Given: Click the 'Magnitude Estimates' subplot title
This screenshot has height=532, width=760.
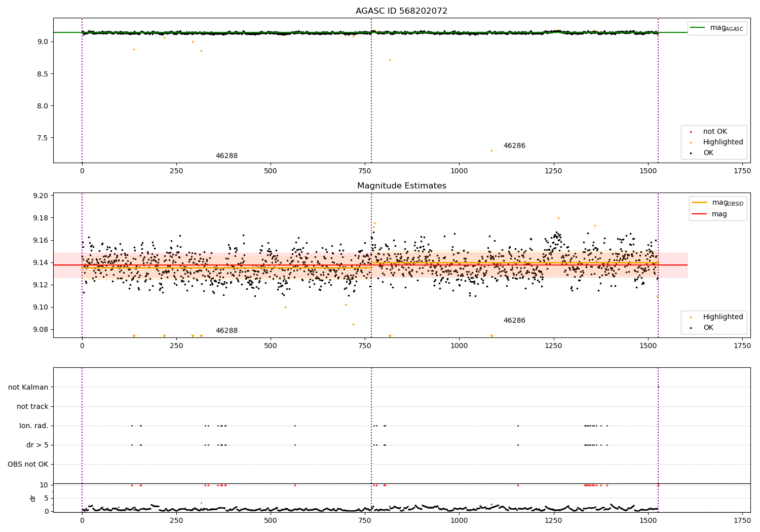Looking at the screenshot, I should pyautogui.click(x=401, y=185).
